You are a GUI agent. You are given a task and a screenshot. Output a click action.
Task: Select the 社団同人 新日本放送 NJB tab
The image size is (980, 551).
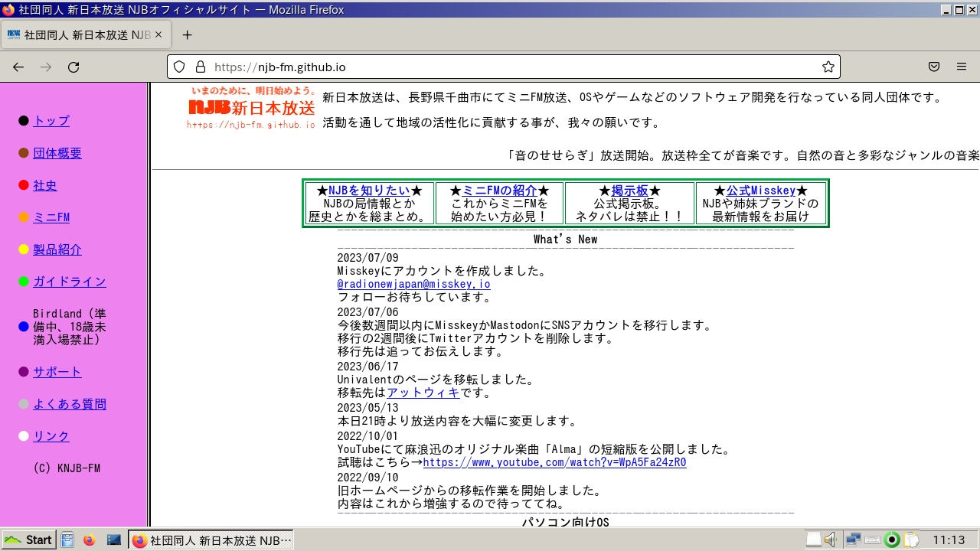click(86, 35)
